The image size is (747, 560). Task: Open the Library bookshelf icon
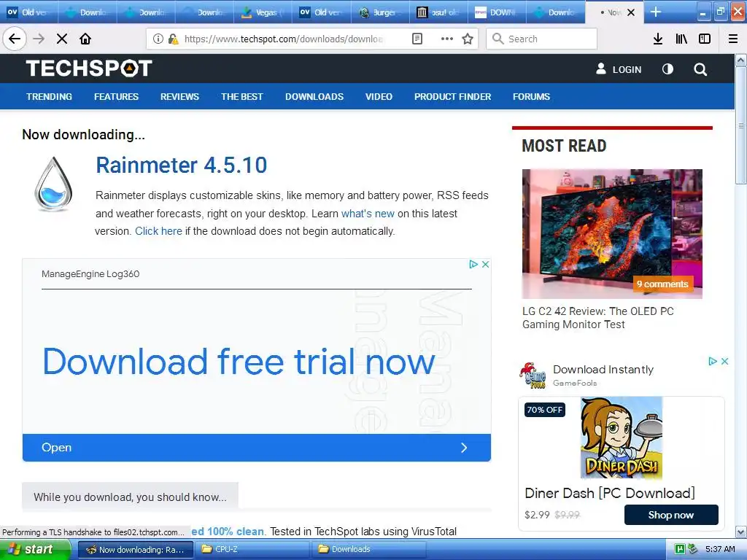(x=681, y=39)
